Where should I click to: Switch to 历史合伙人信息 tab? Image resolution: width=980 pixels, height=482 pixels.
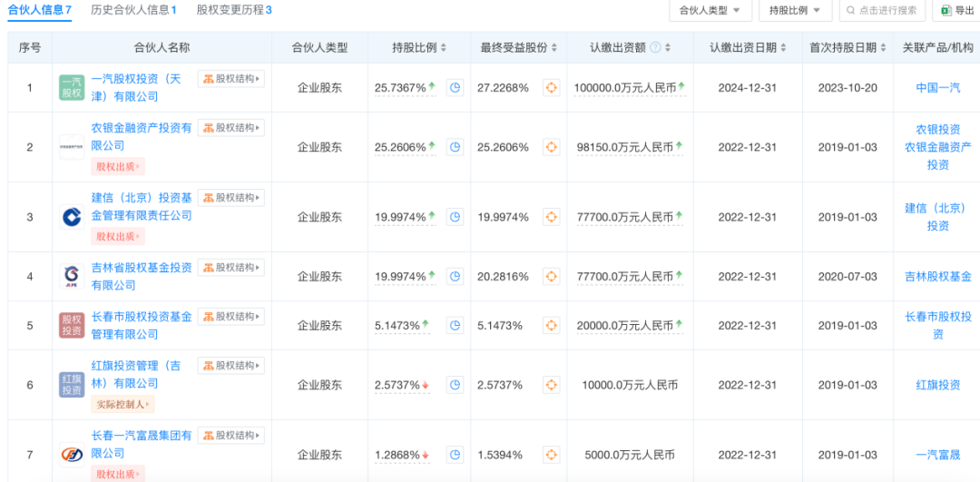click(x=133, y=10)
